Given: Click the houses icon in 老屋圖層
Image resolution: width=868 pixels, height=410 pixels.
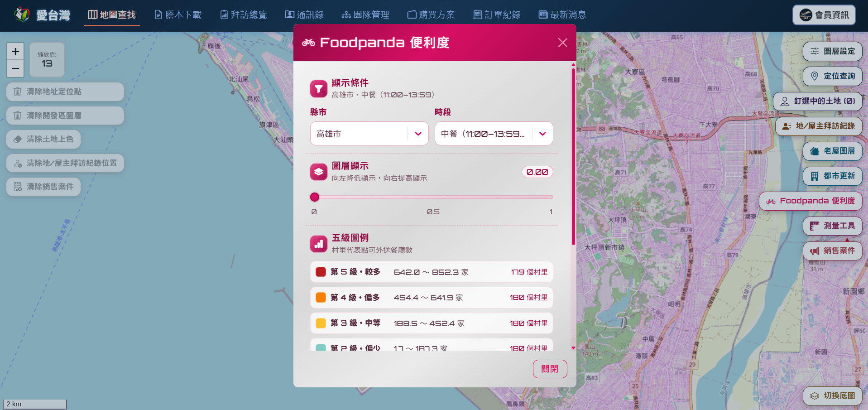Looking at the screenshot, I should pos(815,151).
